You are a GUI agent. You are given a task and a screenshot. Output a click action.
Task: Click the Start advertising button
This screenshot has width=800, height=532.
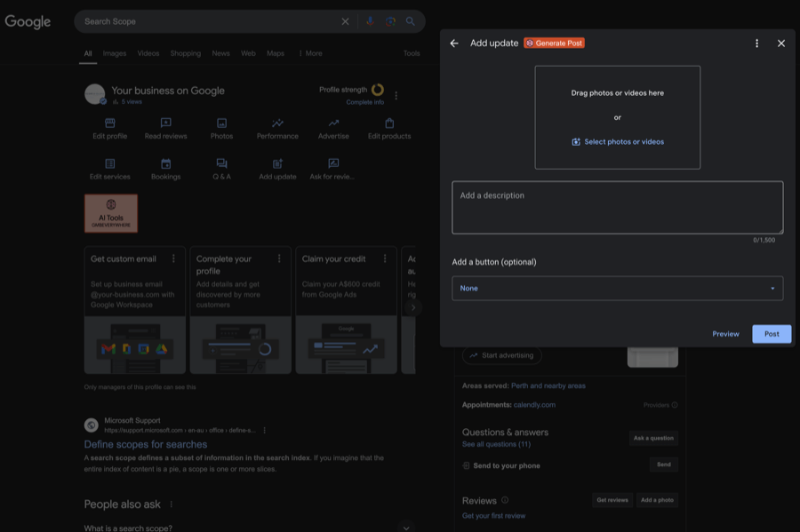[x=501, y=355]
